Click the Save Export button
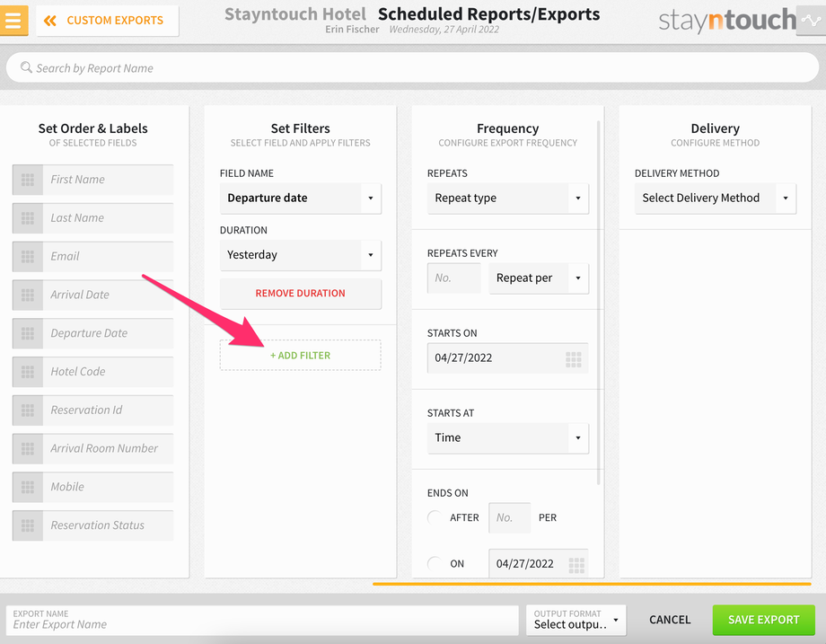826x644 pixels. (x=763, y=620)
